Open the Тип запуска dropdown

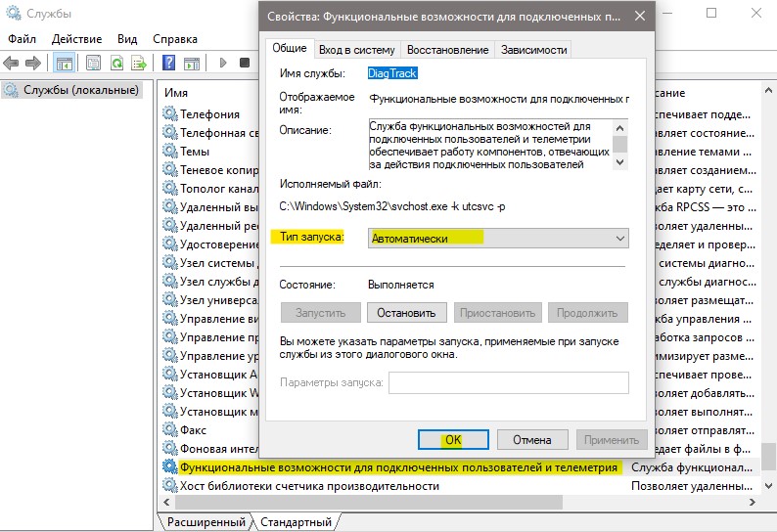[498, 239]
